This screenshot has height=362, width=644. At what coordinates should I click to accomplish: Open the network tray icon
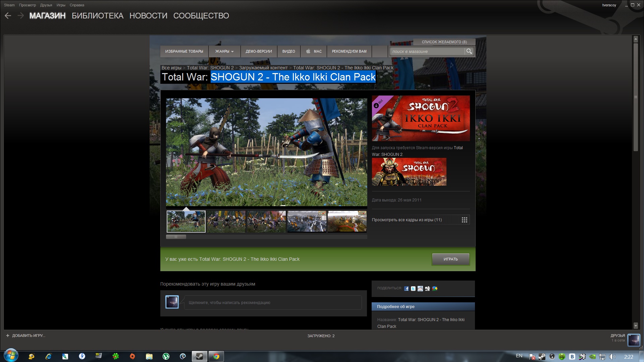click(x=602, y=357)
